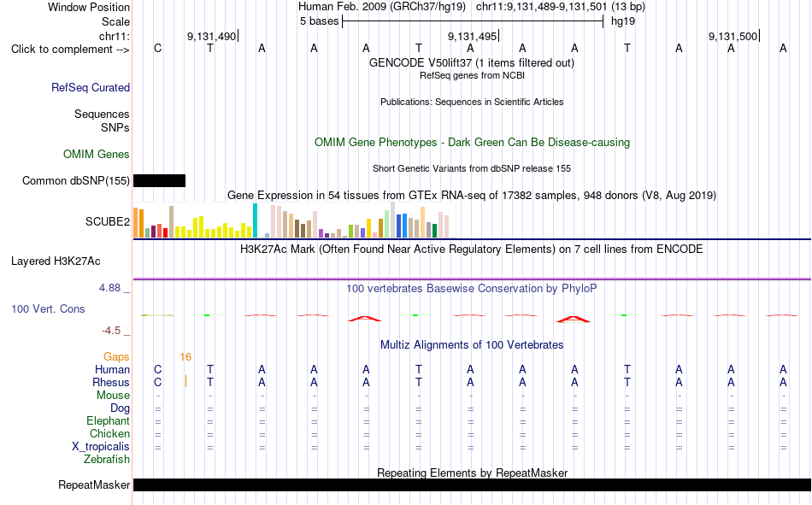Click the black RepeatMasker repeat element bar
Screen dimensions: 812x505
click(473, 484)
